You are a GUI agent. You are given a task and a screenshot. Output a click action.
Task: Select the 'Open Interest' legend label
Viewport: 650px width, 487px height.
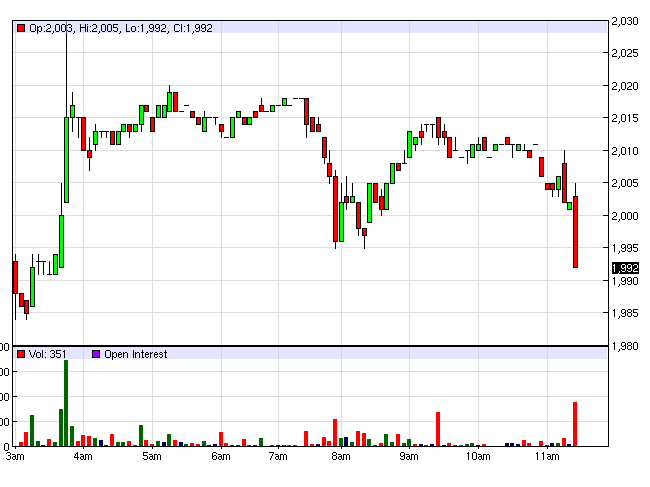click(x=136, y=354)
